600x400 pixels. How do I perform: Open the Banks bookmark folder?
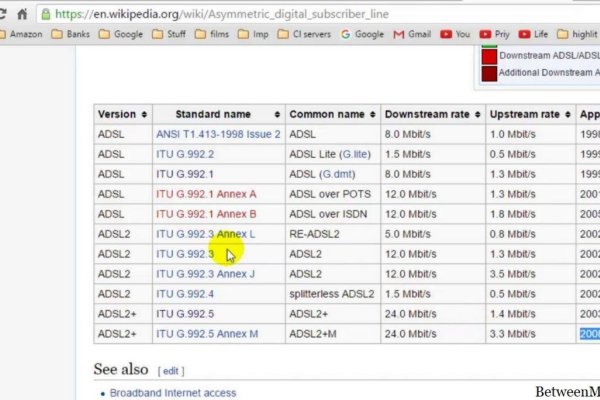(70, 34)
